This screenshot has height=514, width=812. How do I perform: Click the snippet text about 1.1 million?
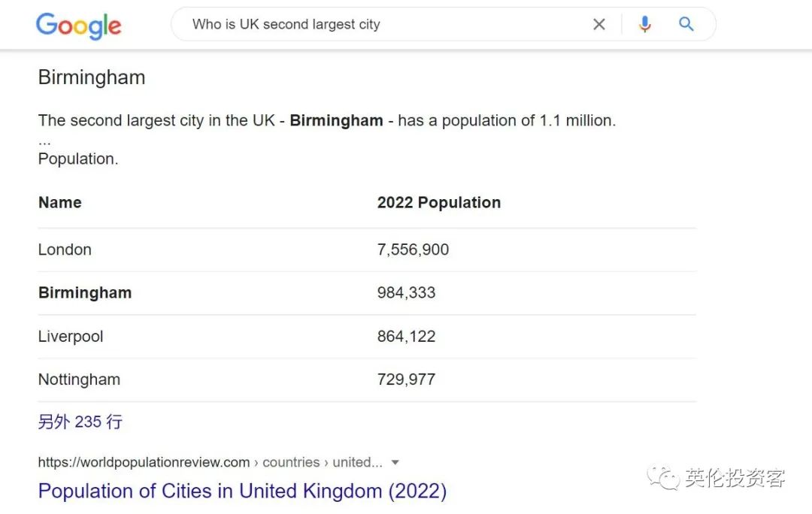(326, 120)
